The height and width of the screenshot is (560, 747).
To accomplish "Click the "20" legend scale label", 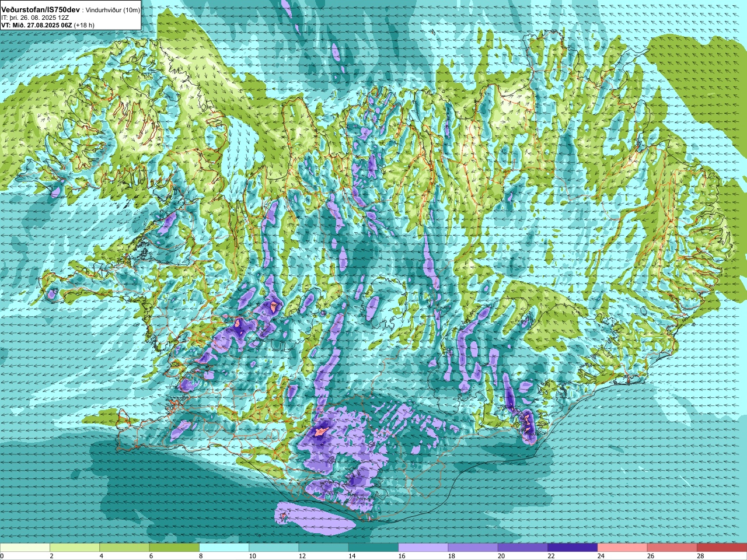I will pyautogui.click(x=501, y=556).
